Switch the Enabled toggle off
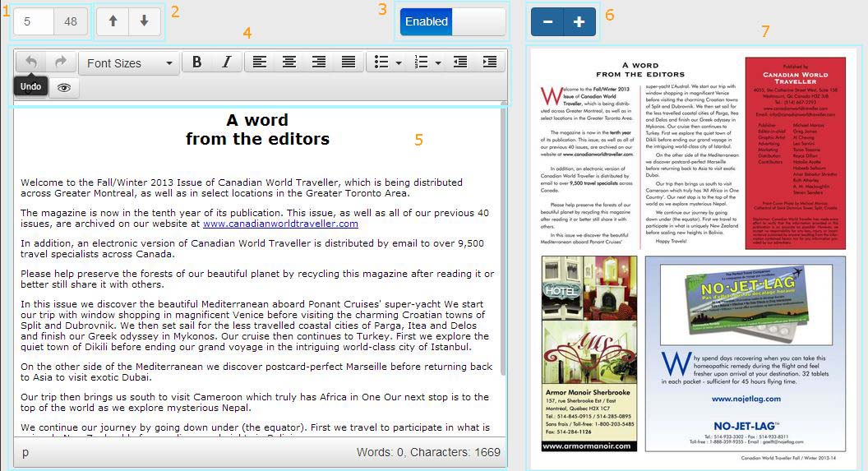 [453, 21]
